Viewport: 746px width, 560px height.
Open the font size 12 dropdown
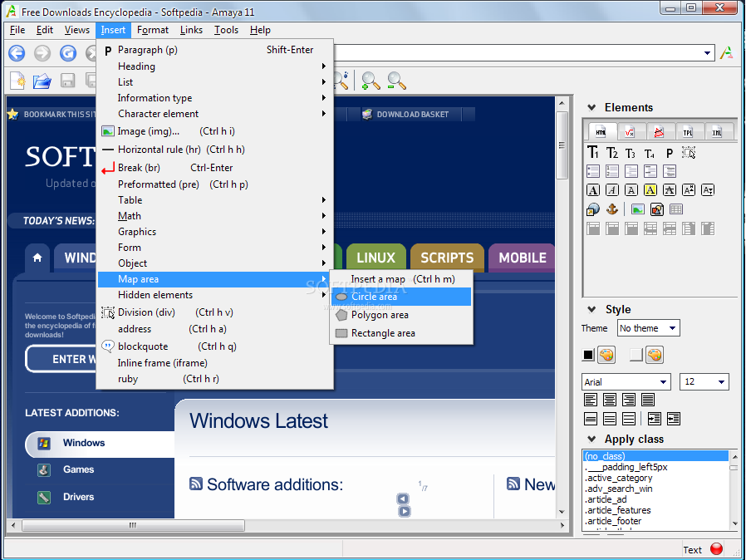(x=704, y=382)
